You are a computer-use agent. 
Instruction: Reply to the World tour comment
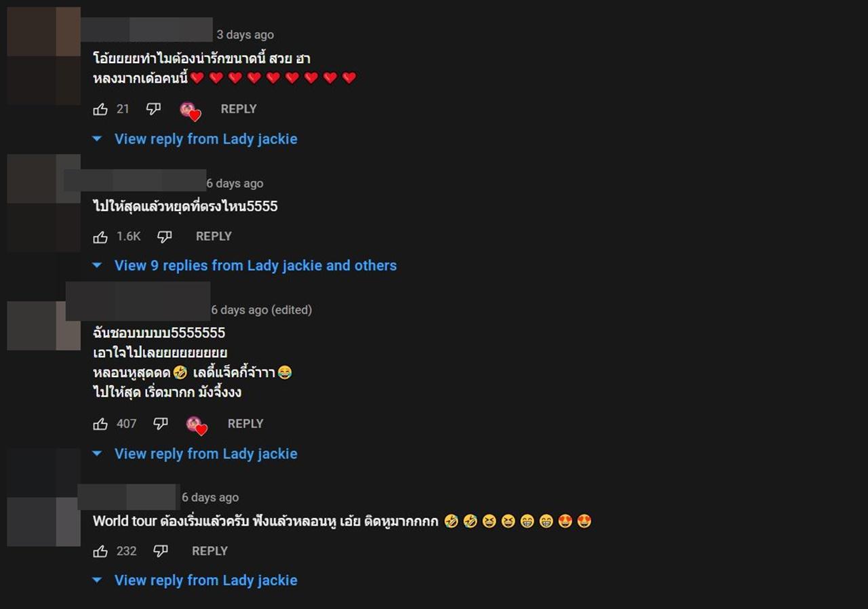(x=210, y=551)
